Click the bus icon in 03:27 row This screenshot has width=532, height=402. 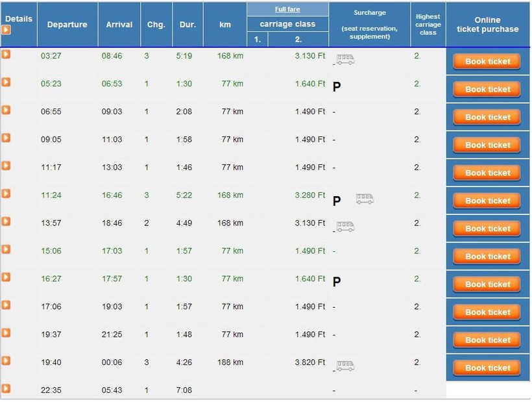click(345, 60)
